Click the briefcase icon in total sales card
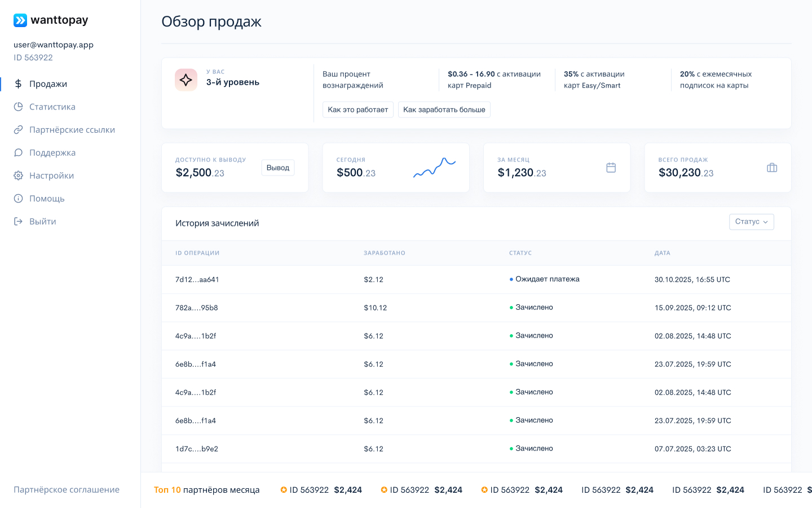The width and height of the screenshot is (812, 508). [x=772, y=168]
